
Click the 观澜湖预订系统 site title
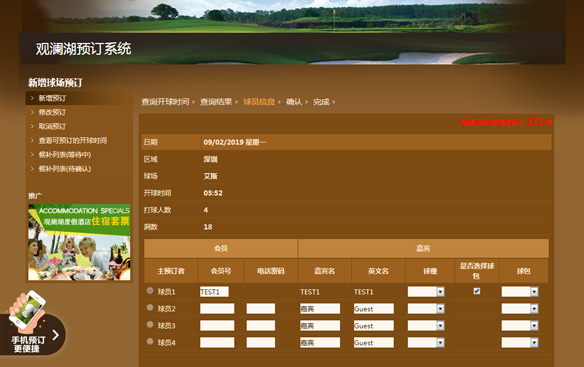83,49
